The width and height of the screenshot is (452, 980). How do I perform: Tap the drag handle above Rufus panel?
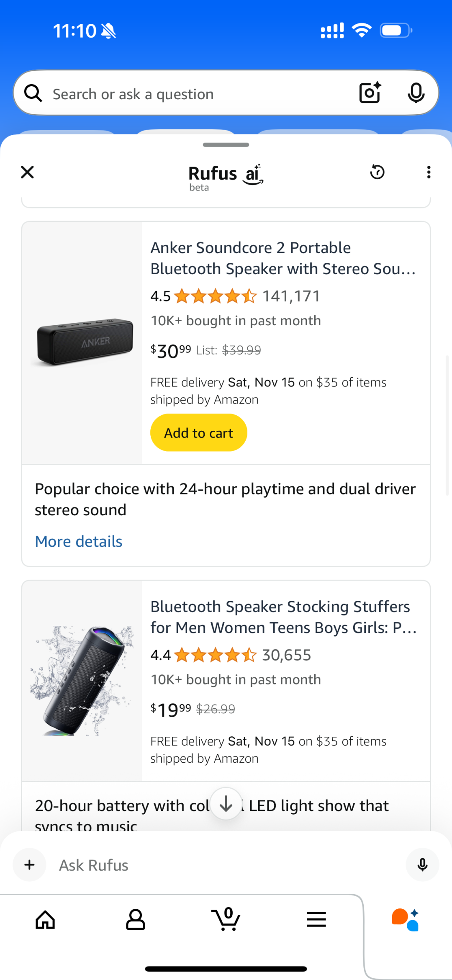pyautogui.click(x=226, y=145)
